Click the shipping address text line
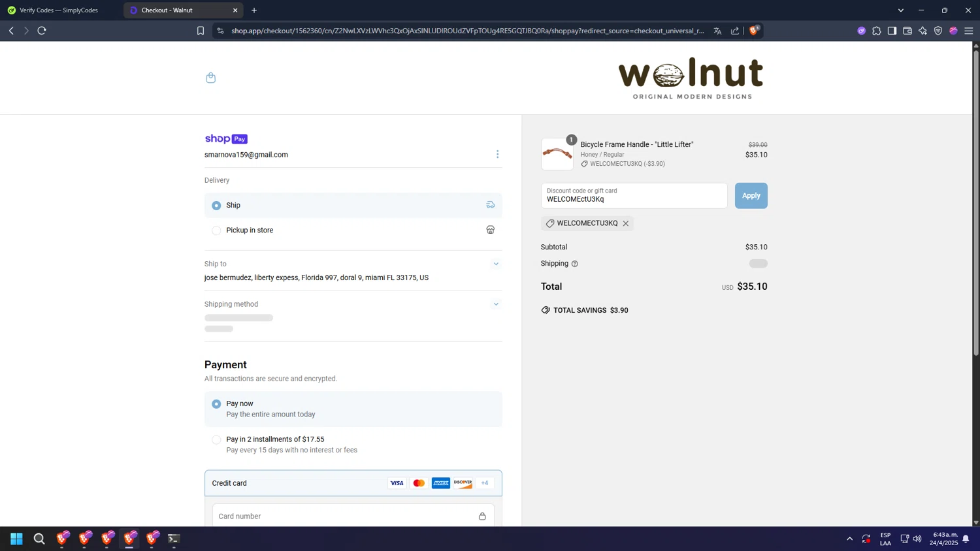 pos(316,277)
